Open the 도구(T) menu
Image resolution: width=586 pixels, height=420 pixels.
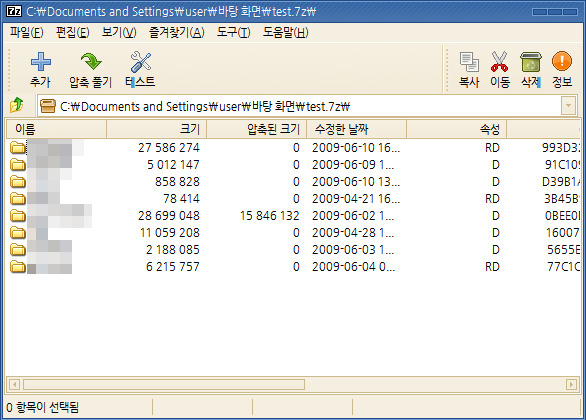click(234, 33)
